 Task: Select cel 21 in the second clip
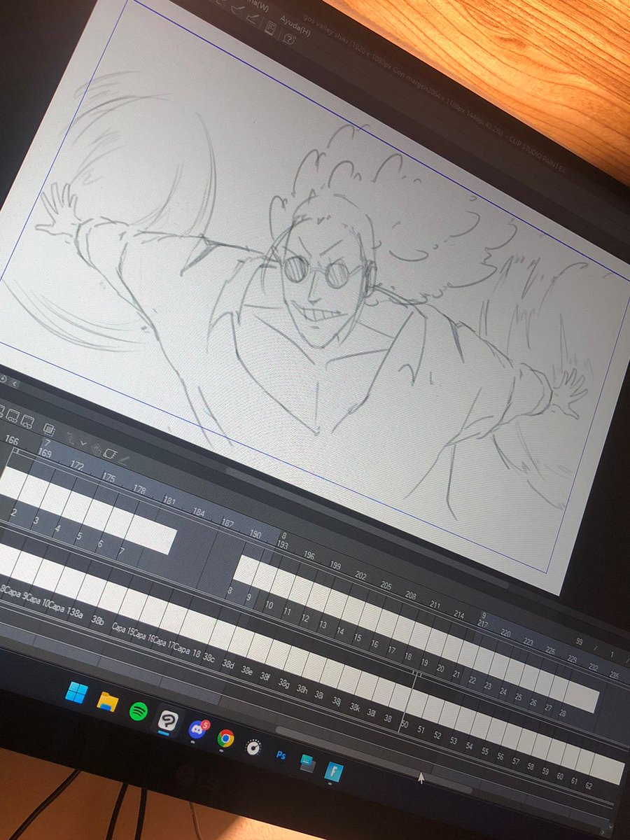tap(457, 675)
